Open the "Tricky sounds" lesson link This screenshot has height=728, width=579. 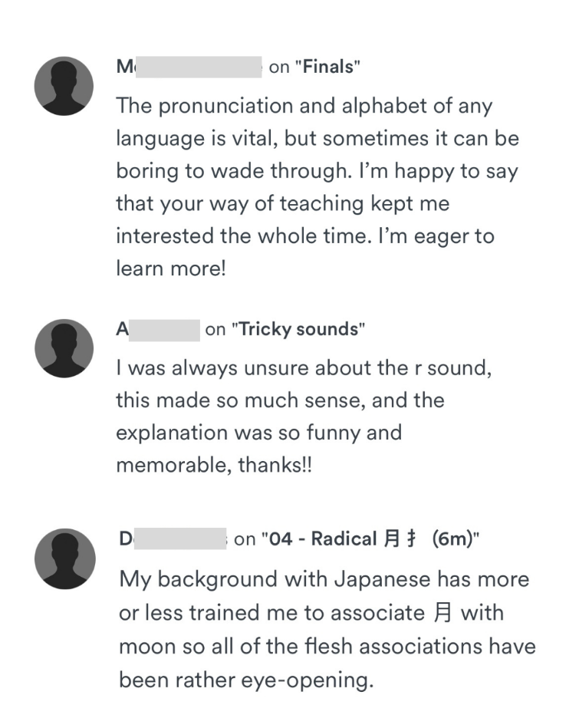point(298,330)
